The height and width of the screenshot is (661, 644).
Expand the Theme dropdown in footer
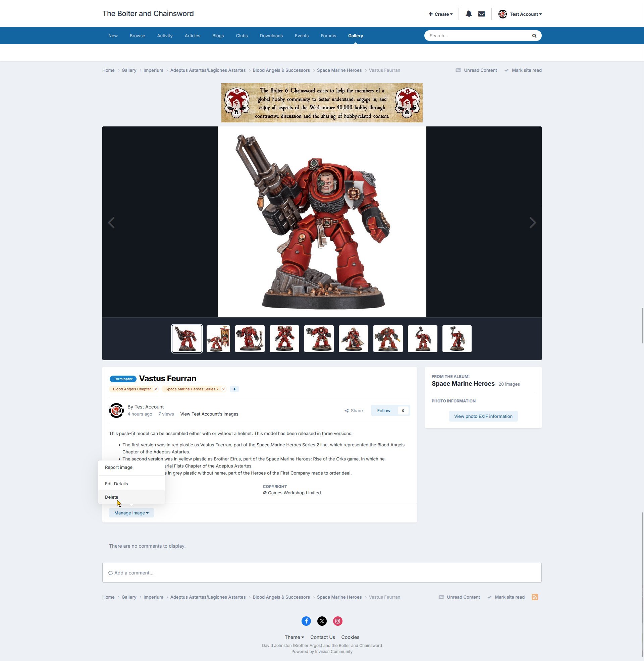[294, 637]
